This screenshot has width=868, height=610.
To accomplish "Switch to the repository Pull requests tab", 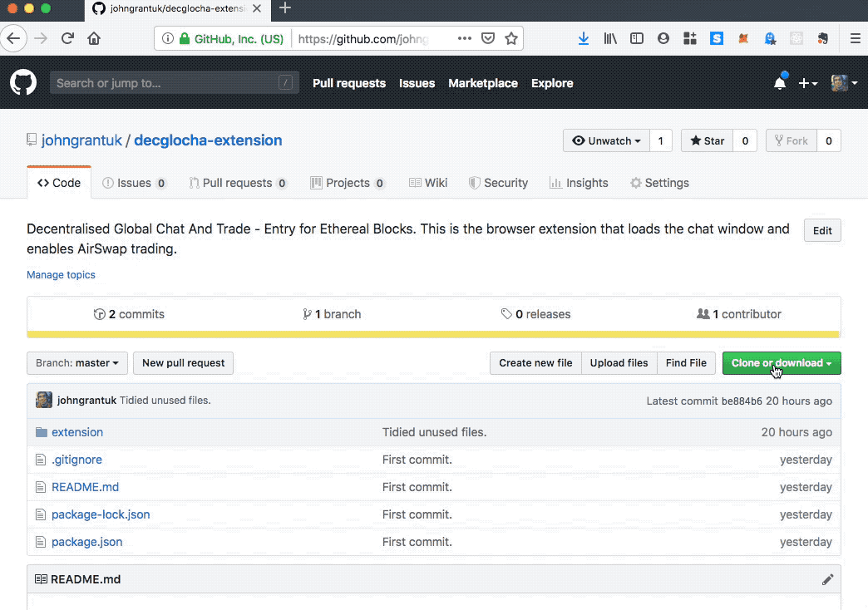I will 238,183.
